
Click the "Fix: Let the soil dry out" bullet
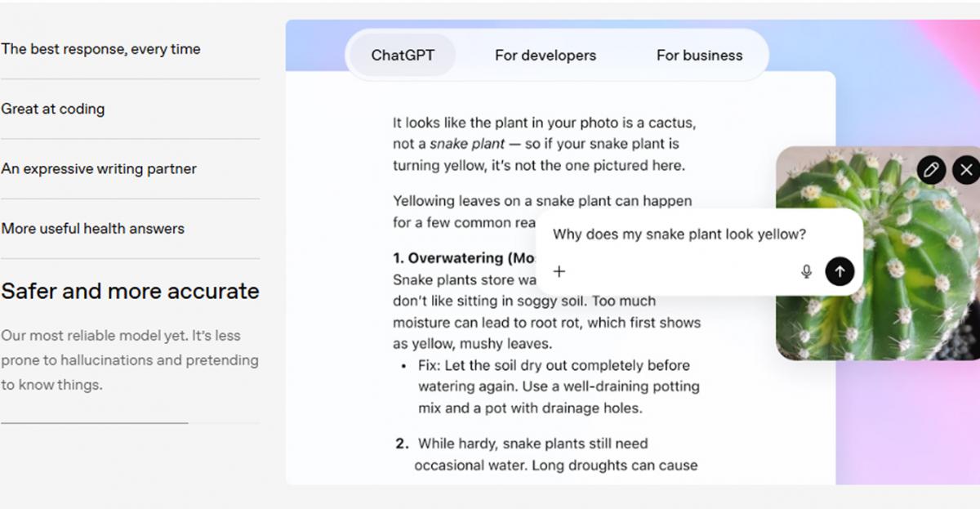pyautogui.click(x=555, y=365)
